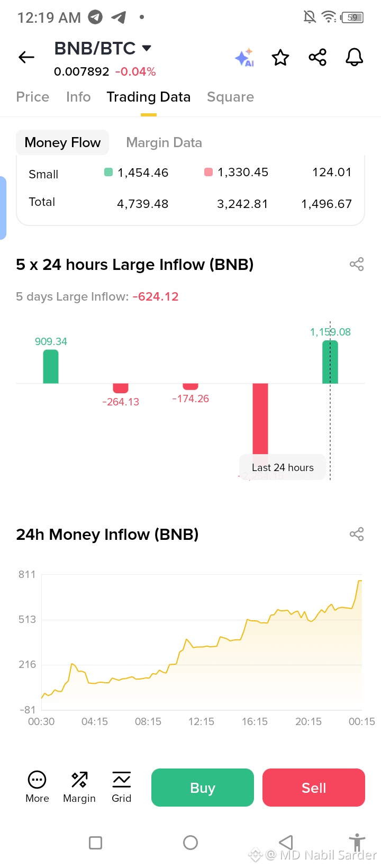
Task: Tap the red Sell button
Action: pos(314,788)
